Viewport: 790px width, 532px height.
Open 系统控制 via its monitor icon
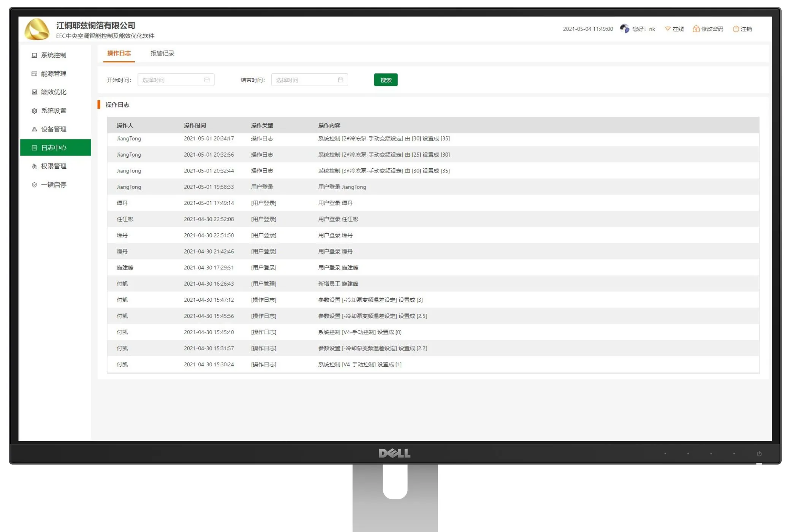pos(34,55)
